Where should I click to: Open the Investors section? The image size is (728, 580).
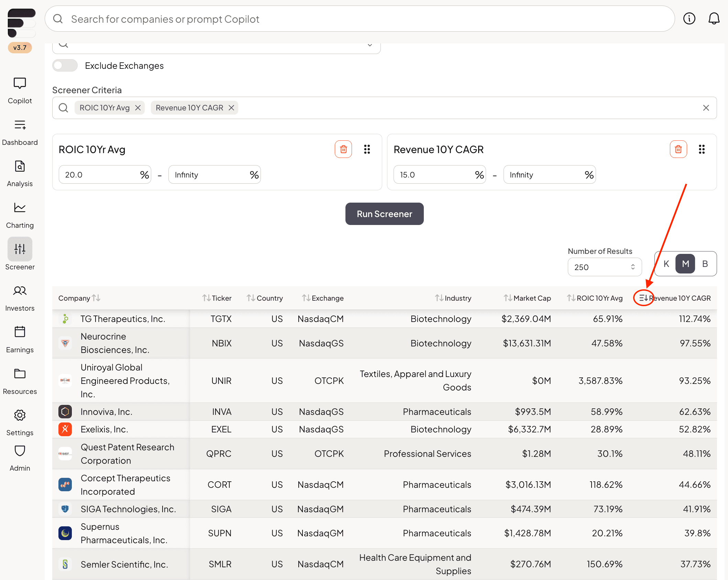coord(20,291)
